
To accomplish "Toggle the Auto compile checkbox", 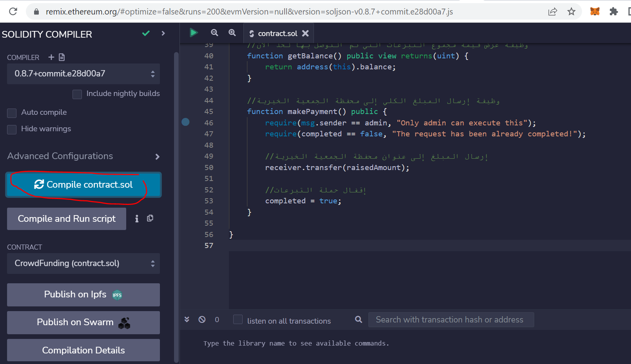I will 12,113.
